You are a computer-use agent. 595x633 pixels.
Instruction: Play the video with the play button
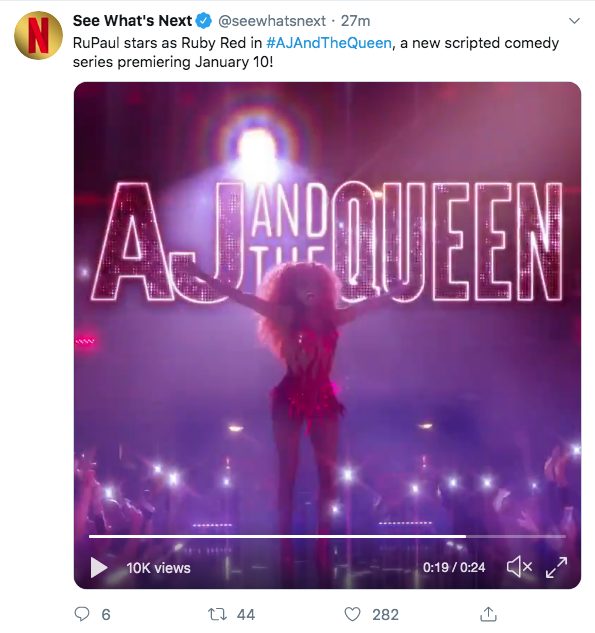(98, 568)
